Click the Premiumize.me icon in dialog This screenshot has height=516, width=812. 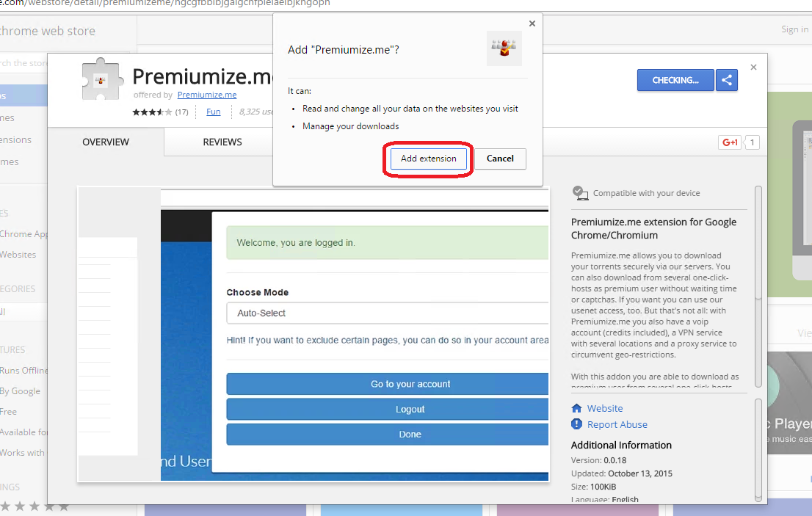click(504, 48)
